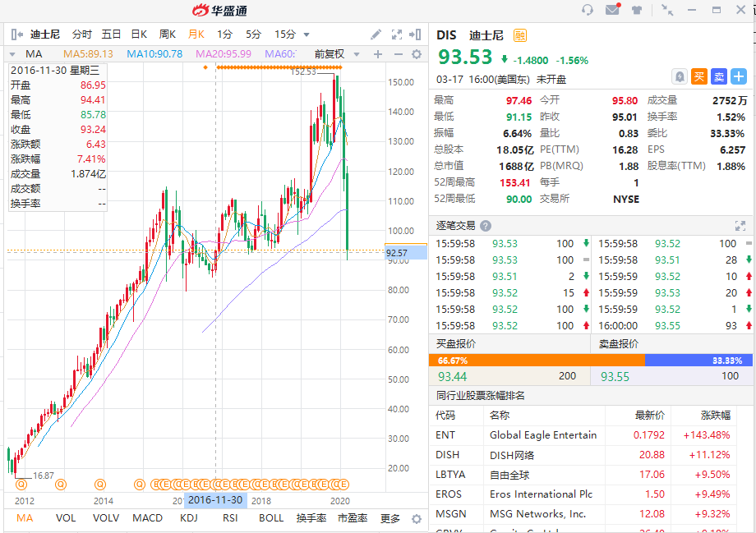Click the blue 卖 sell icon
This screenshot has height=533, width=756.
coord(719,76)
